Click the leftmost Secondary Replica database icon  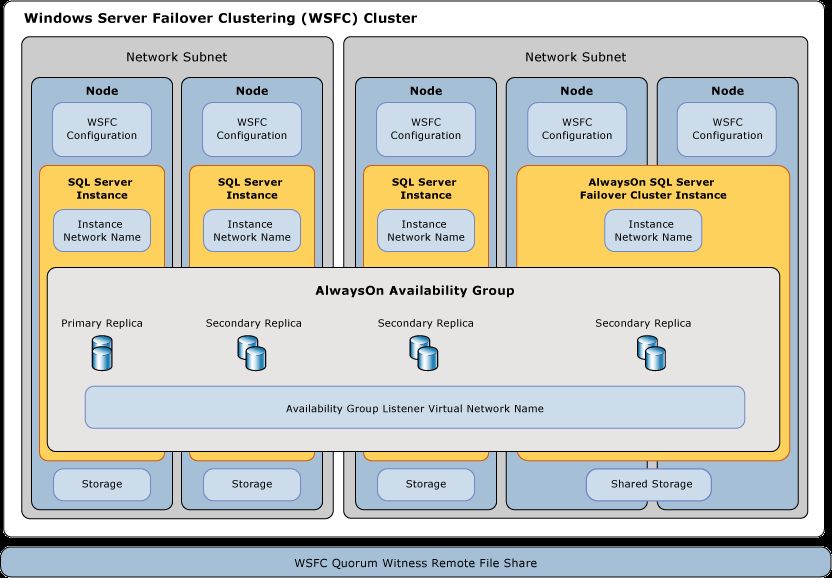[253, 352]
